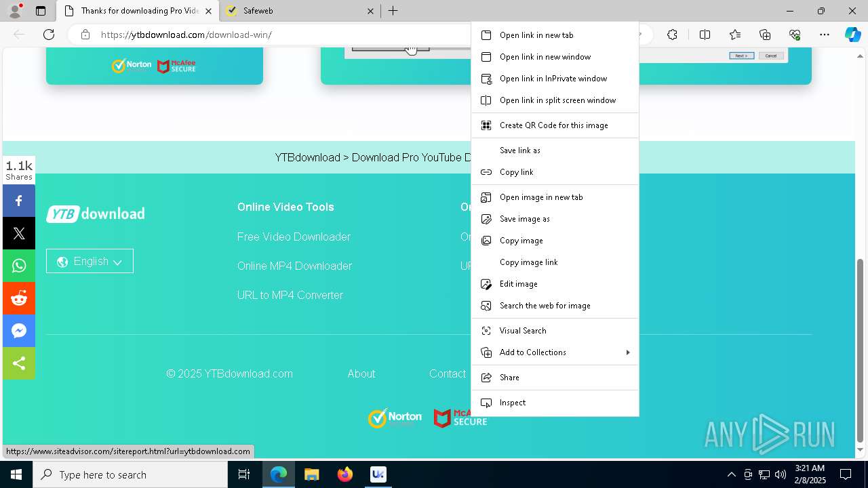The image size is (868, 488).
Task: Open volume control in system tray
Action: [780, 474]
